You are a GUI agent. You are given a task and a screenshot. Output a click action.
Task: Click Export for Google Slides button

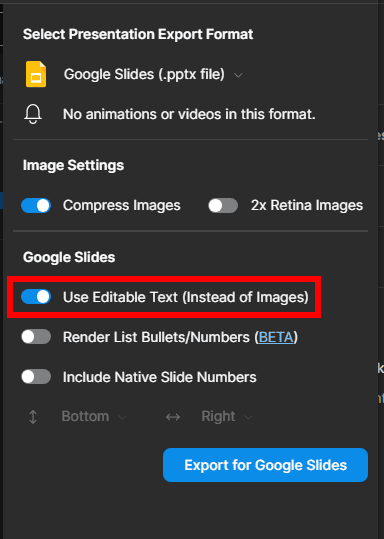[x=265, y=465]
